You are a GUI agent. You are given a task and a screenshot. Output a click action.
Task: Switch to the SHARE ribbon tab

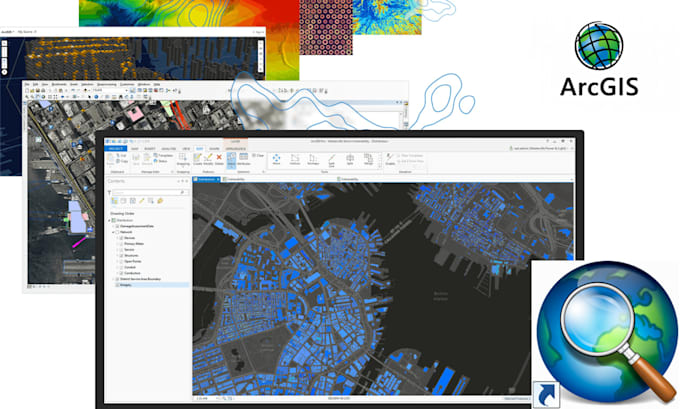pos(214,149)
